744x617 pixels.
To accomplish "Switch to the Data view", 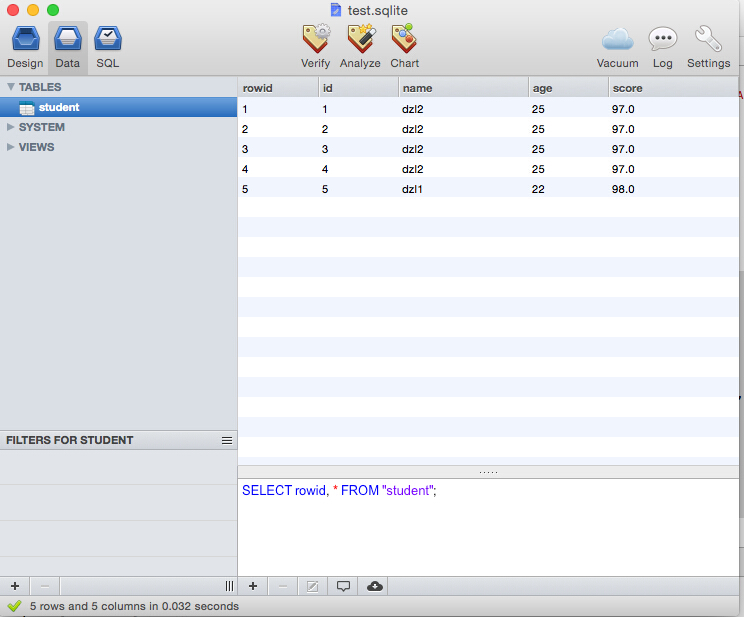I will 67,47.
